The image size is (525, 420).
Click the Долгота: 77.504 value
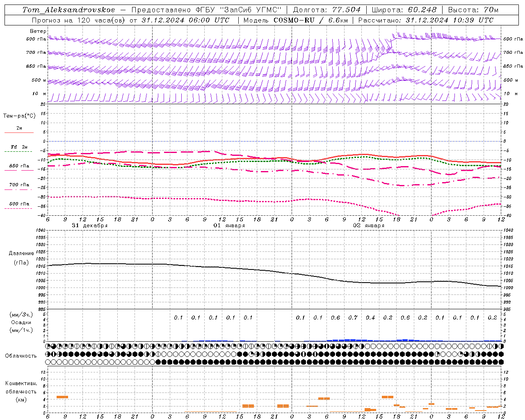[x=327, y=10]
